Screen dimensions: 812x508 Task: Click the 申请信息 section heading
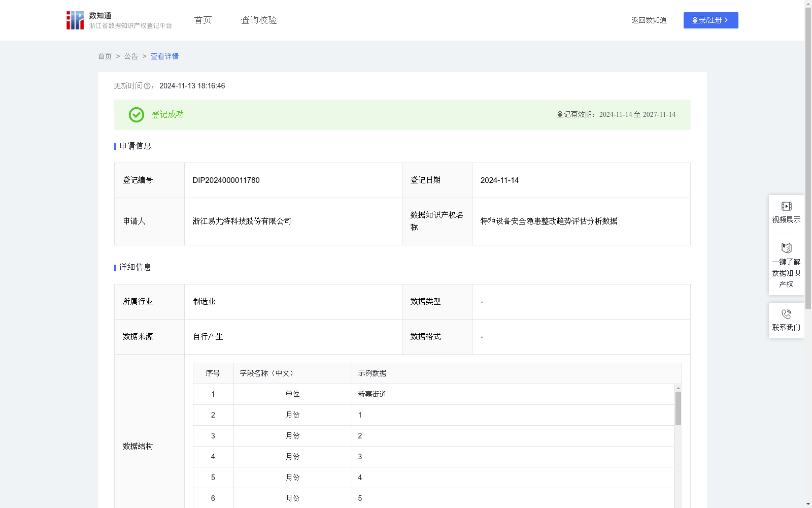pos(136,146)
